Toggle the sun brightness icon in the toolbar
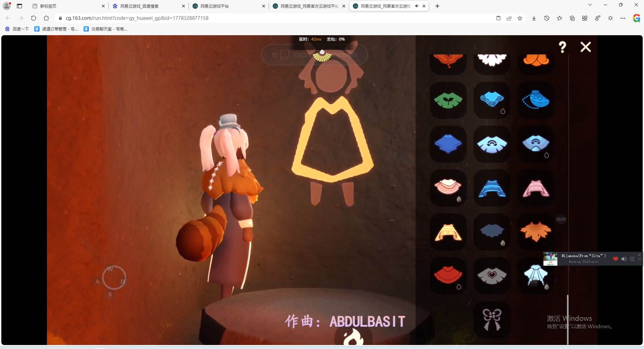The height and width of the screenshot is (349, 644). [610, 18]
